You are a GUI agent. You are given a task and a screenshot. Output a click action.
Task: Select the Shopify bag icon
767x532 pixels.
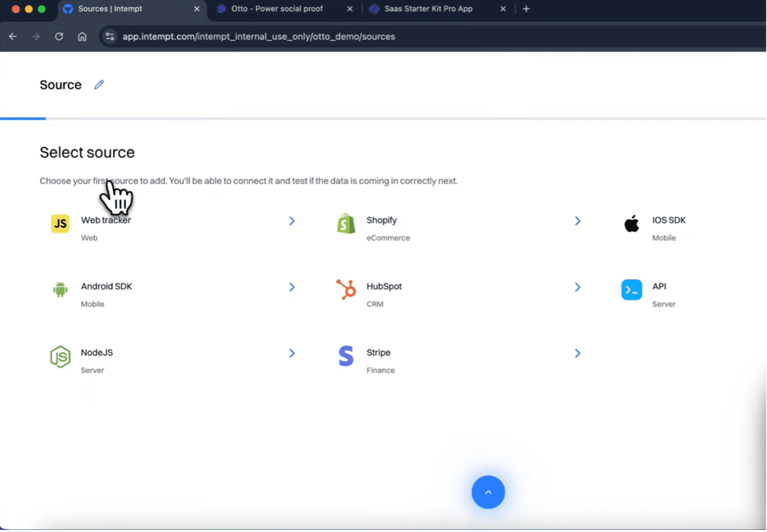tap(346, 224)
